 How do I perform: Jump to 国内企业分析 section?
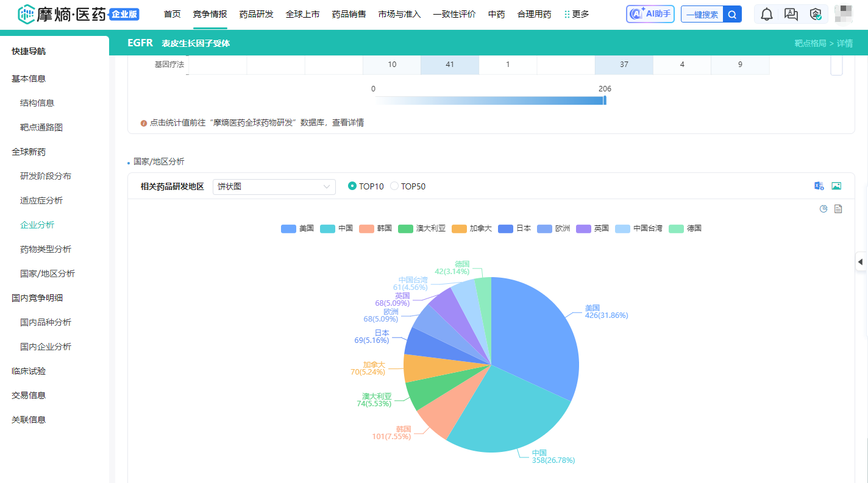pyautogui.click(x=46, y=347)
